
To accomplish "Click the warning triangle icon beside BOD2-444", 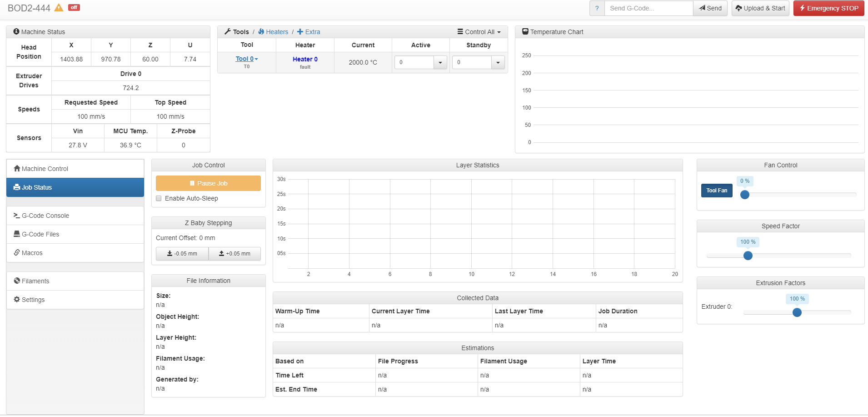I will [59, 8].
